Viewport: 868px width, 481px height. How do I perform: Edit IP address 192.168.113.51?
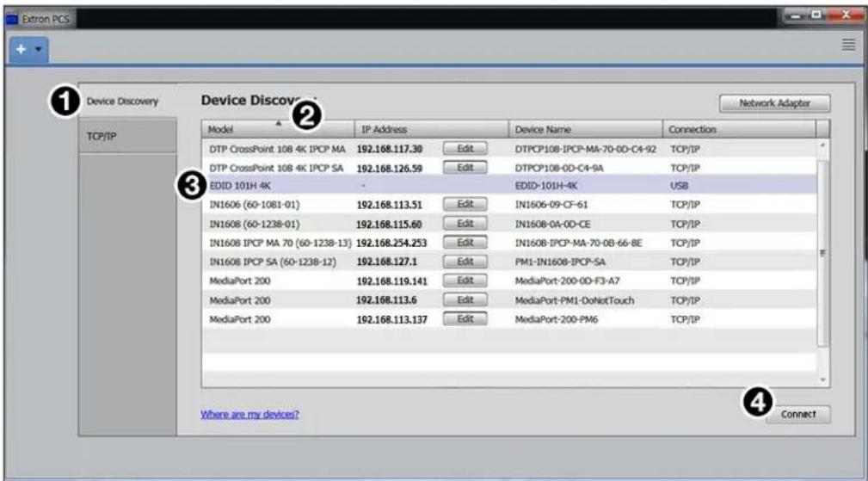tap(465, 204)
